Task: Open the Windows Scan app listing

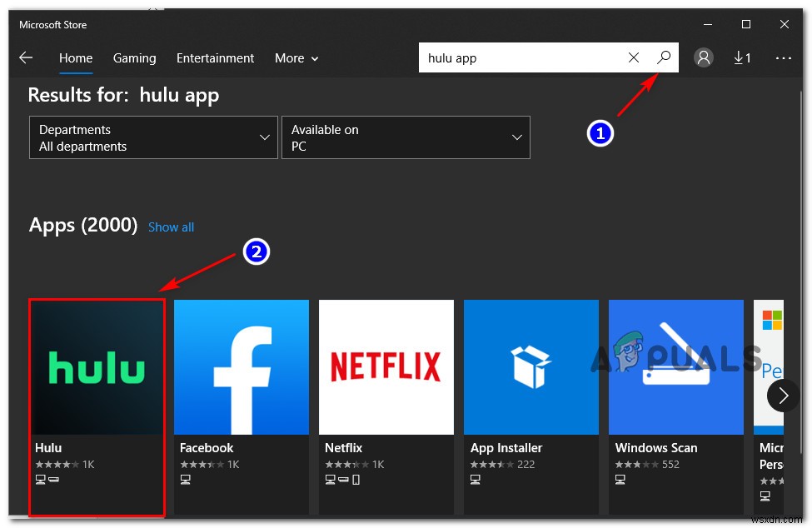Action: (675, 366)
